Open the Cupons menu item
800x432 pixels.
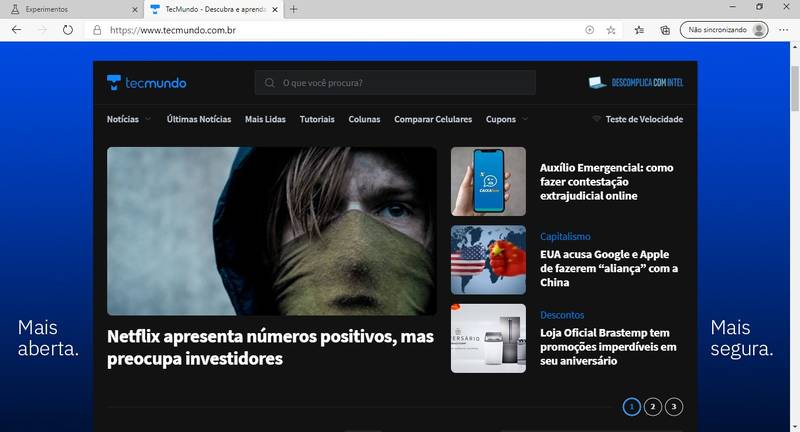[x=501, y=119]
